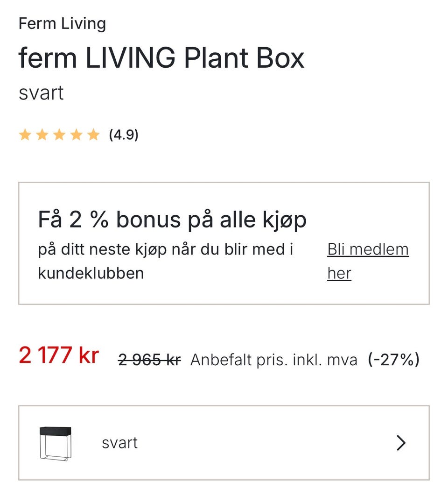
Task: Click the Få 2 % bonus headline
Action: pos(172,220)
